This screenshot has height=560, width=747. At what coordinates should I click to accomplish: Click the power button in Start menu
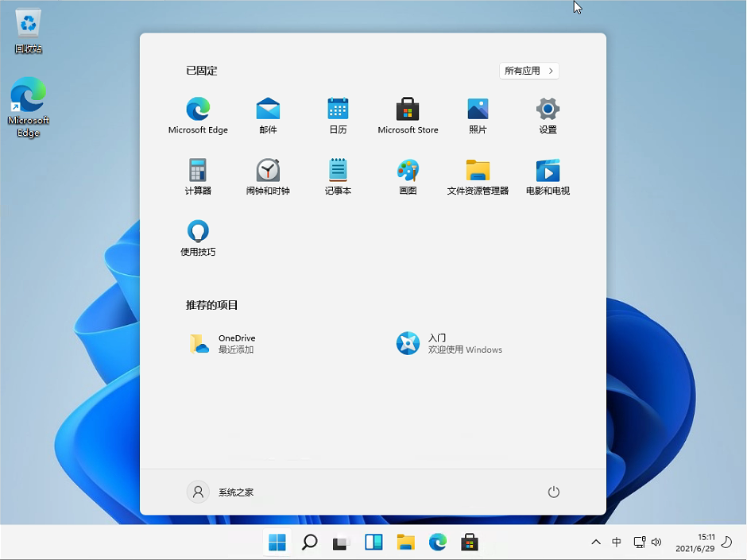point(554,492)
